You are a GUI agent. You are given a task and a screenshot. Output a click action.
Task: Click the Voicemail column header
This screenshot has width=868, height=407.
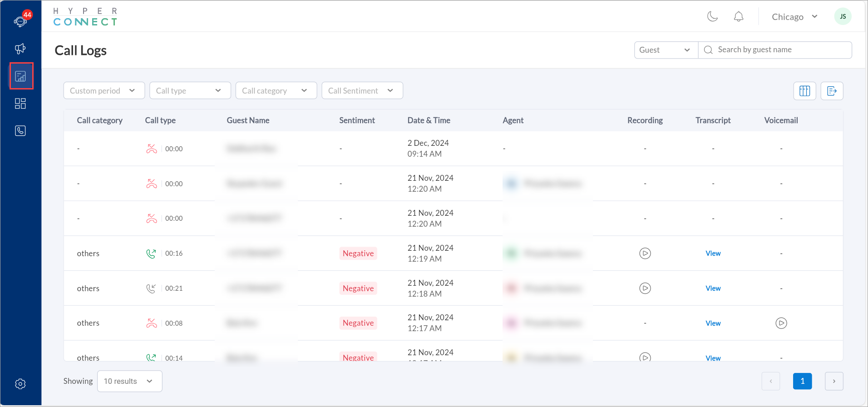pos(781,120)
